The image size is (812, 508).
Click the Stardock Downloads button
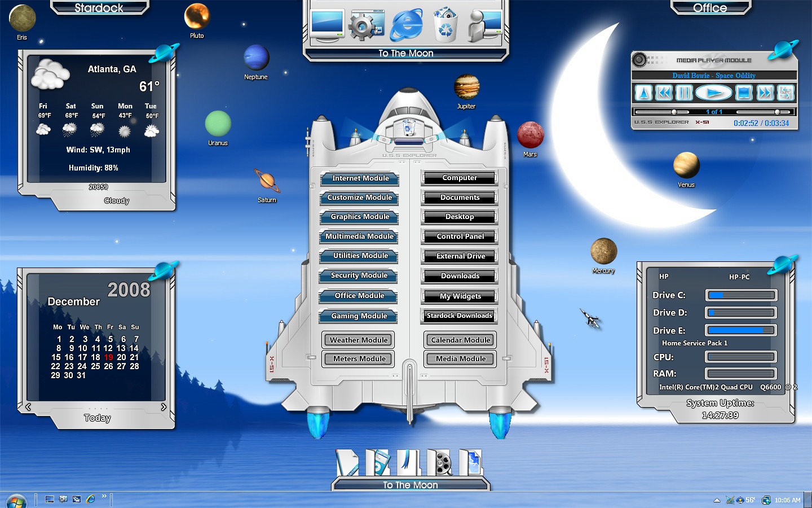[459, 316]
